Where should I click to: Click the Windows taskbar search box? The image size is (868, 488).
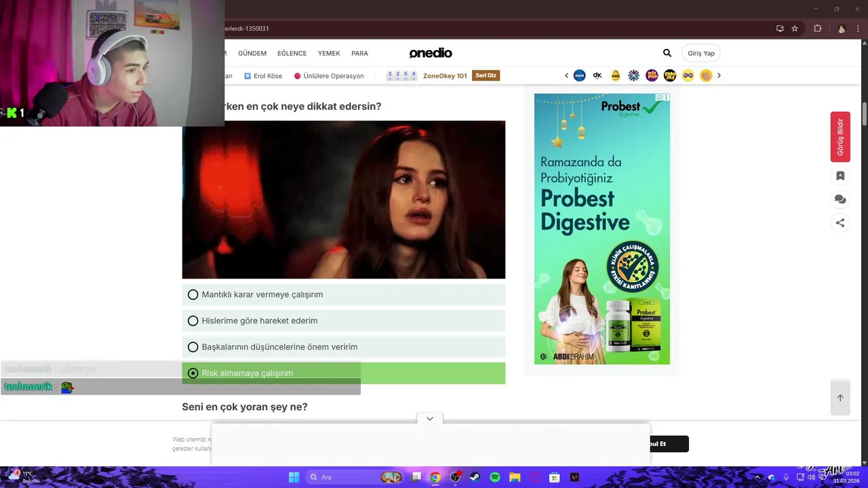click(x=355, y=477)
